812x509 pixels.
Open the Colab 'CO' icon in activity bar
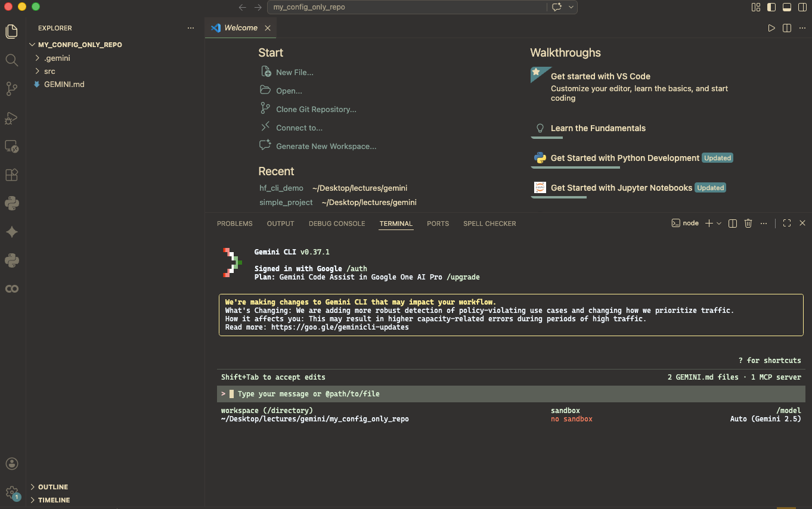[x=12, y=289]
